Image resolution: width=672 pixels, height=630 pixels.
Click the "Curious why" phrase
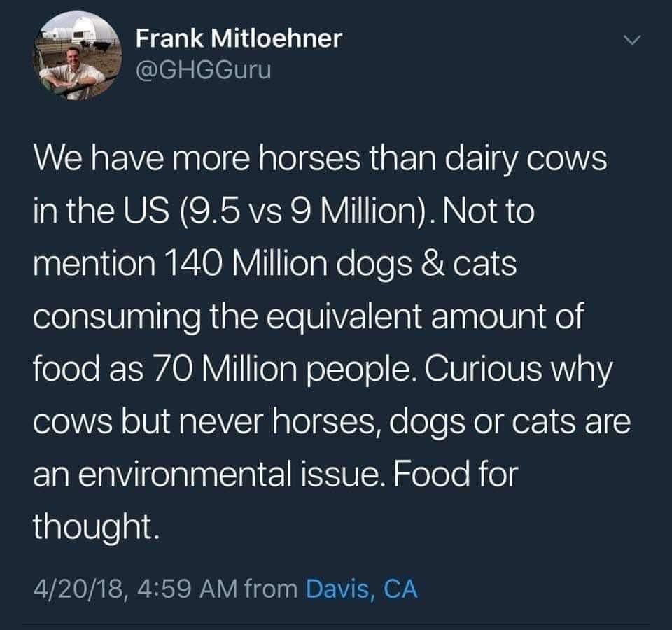coord(519,370)
